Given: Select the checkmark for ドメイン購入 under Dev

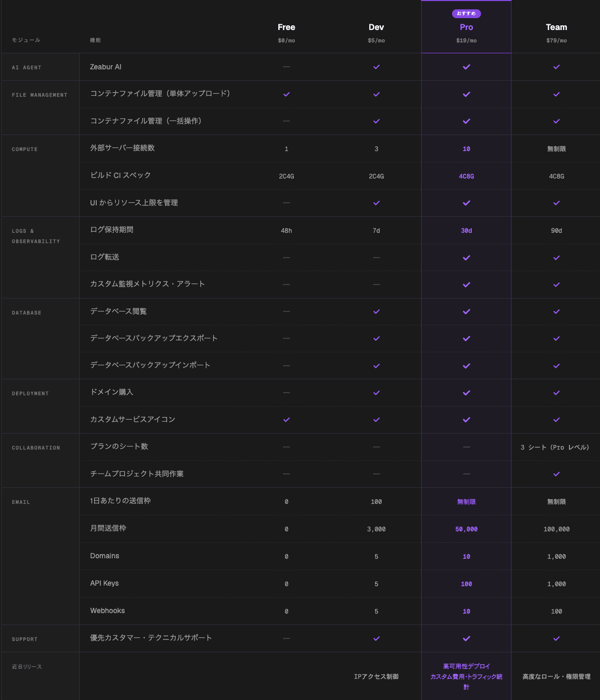Looking at the screenshot, I should 376,392.
